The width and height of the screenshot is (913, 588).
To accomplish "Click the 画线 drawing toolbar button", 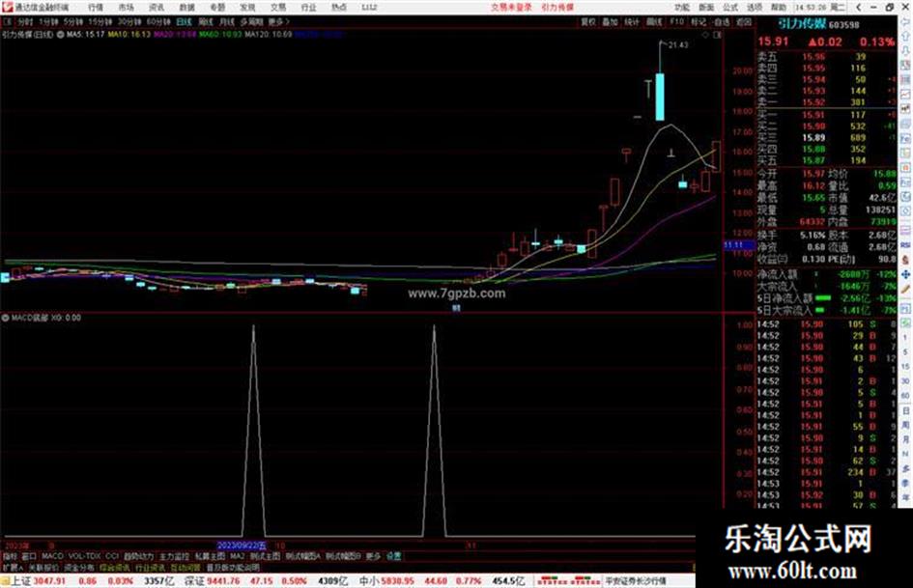I will [654, 21].
